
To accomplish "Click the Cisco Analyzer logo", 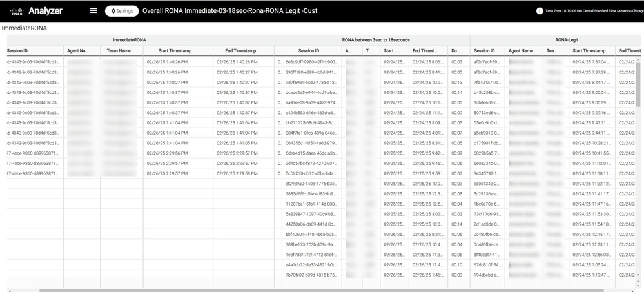I will (36, 11).
